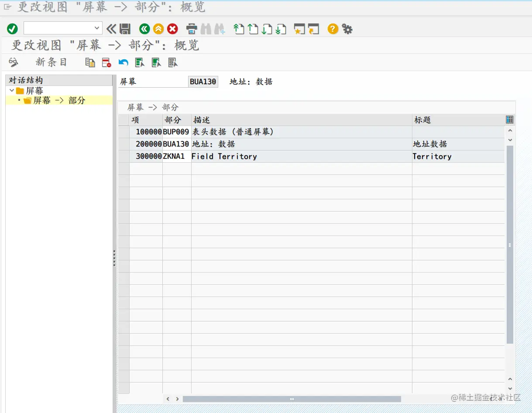Open the command field dropdown arrow
The image size is (532, 413).
pos(97,28)
